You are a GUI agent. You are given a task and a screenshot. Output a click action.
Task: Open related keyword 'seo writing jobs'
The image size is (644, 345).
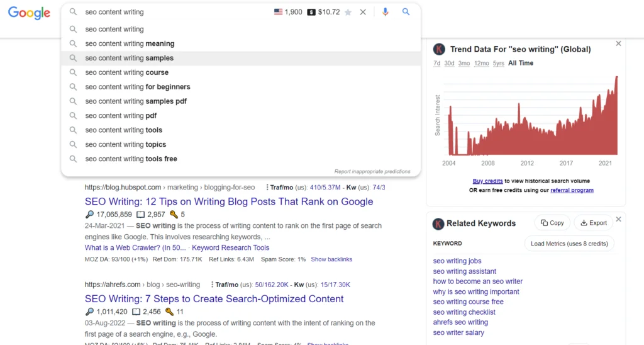point(457,261)
